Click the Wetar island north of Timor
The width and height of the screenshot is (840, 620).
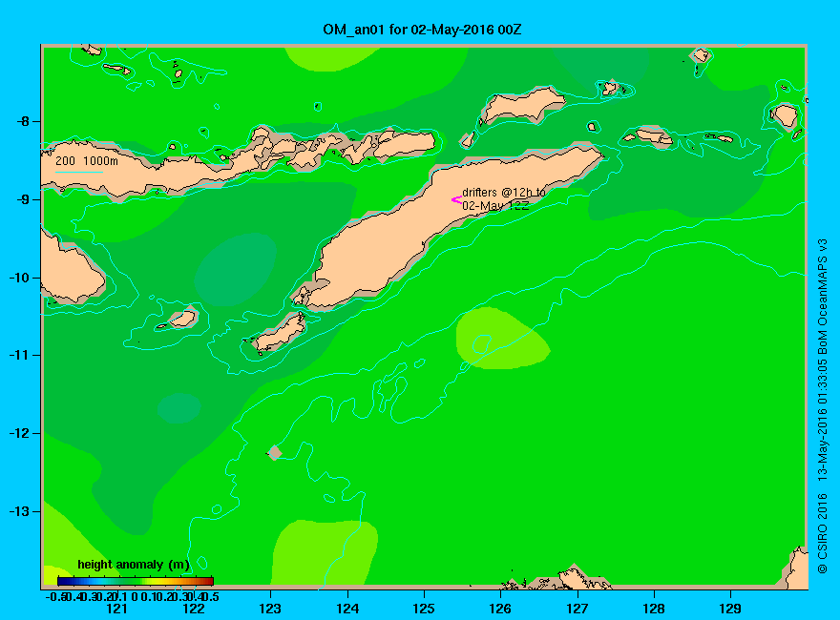tap(522, 104)
